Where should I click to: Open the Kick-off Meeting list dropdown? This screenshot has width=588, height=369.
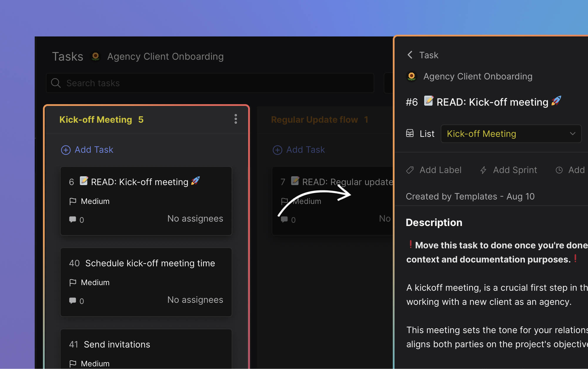tap(511, 134)
